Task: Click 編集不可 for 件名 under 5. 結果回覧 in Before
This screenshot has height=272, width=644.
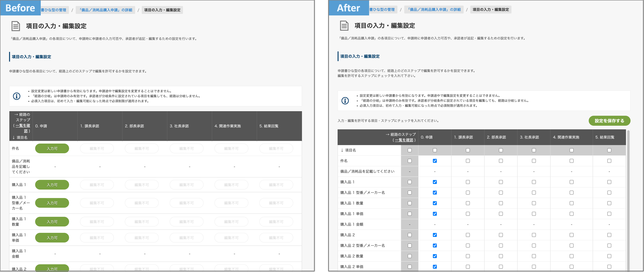Action: tap(276, 148)
